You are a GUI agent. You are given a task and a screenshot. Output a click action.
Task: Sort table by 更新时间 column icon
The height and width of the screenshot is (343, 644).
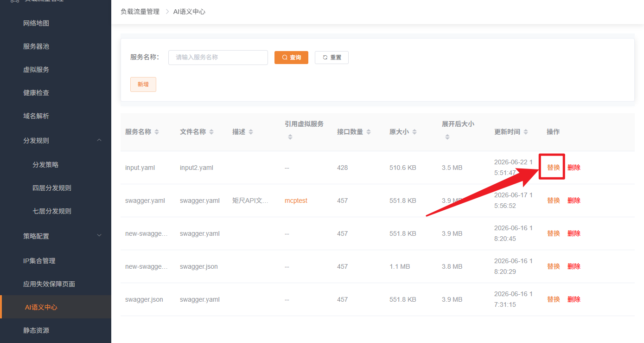tap(526, 132)
